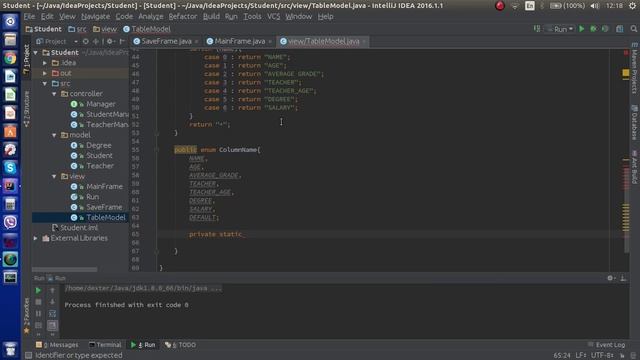Collapse the controller package
The image size is (640, 360).
pyautogui.click(x=54, y=94)
